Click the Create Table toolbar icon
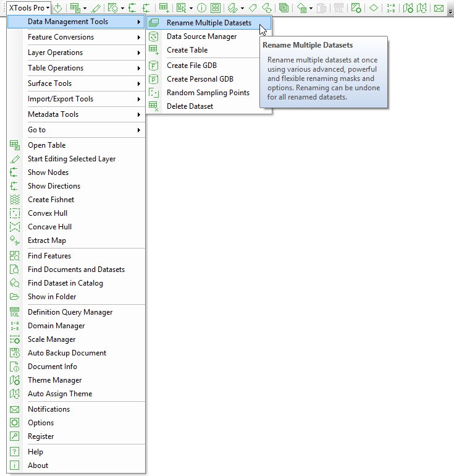This screenshot has height=476, width=454. (164, 8)
